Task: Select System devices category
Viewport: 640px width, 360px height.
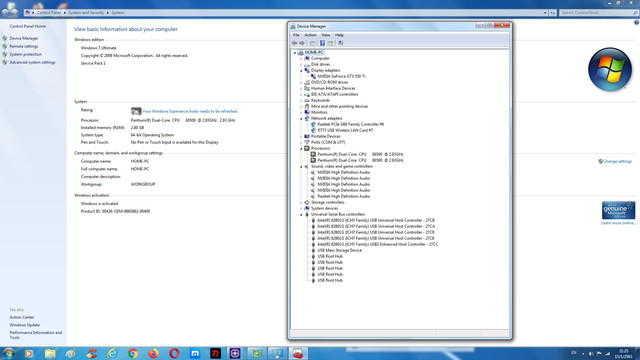Action: tap(324, 208)
